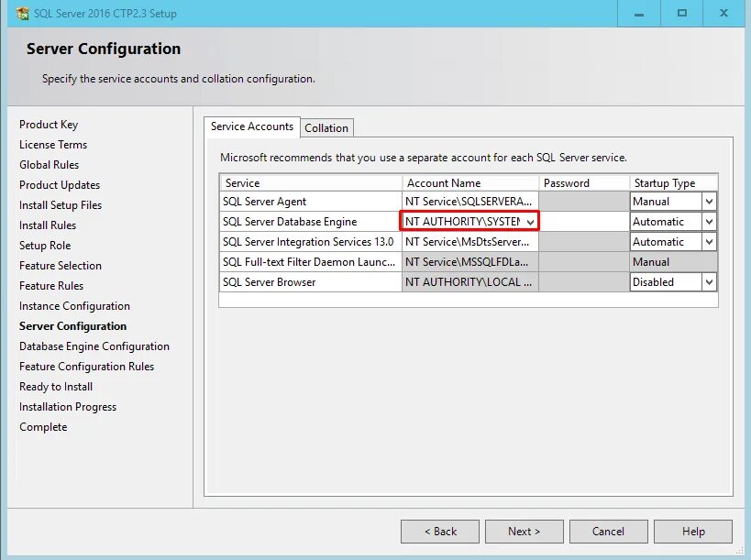Click Global Rules step in sidebar

coord(49,165)
